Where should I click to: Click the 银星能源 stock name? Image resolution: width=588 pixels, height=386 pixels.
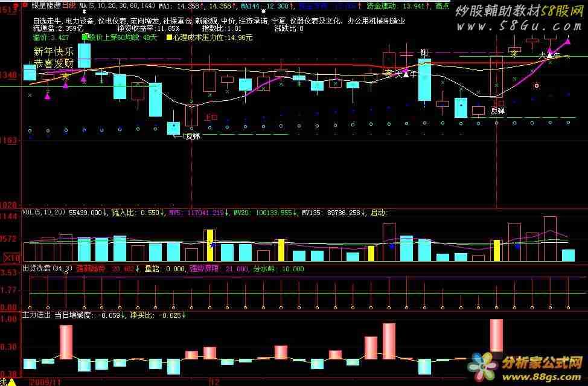pyautogui.click(x=45, y=5)
